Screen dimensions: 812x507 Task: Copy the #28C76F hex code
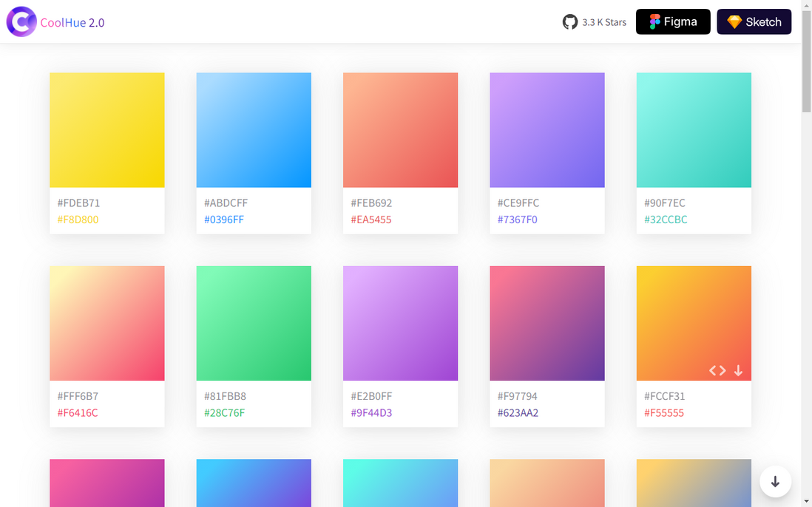coord(224,413)
